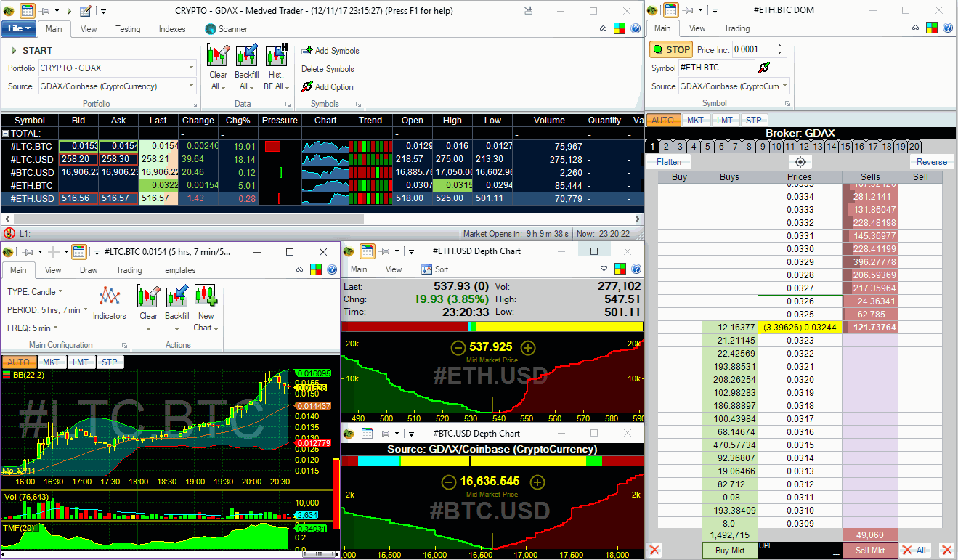Click Clear All candle icon in main window
Screen dimensions: 958x560
pyautogui.click(x=218, y=56)
